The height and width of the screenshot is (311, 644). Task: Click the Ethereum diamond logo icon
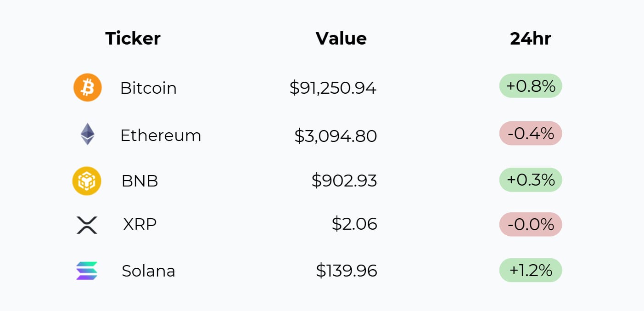(x=87, y=135)
